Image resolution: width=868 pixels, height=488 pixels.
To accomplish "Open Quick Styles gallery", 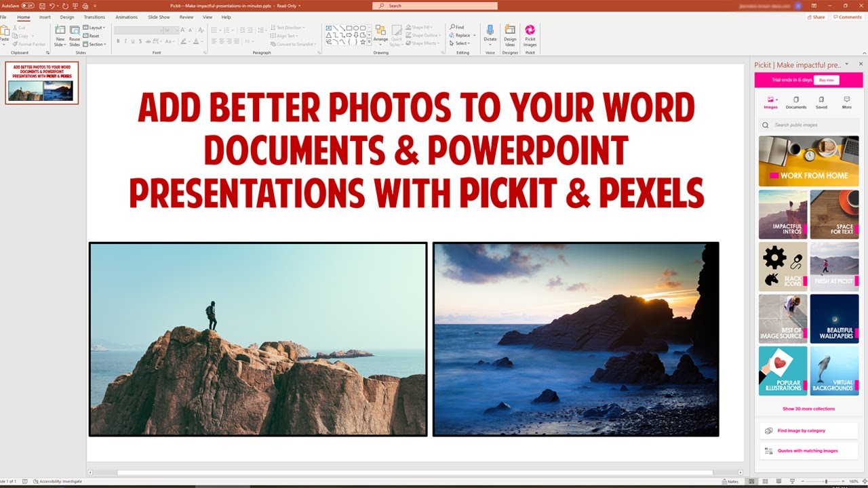I will [x=397, y=36].
